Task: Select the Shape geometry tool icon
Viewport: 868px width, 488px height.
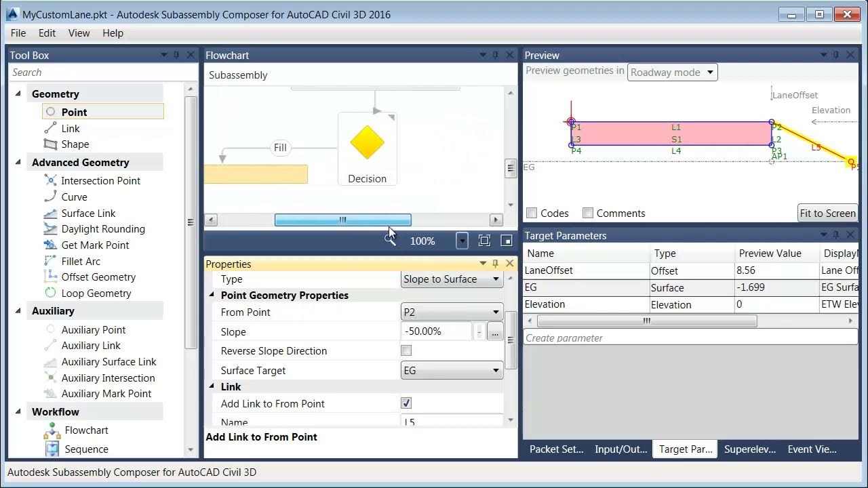Action: (x=50, y=144)
